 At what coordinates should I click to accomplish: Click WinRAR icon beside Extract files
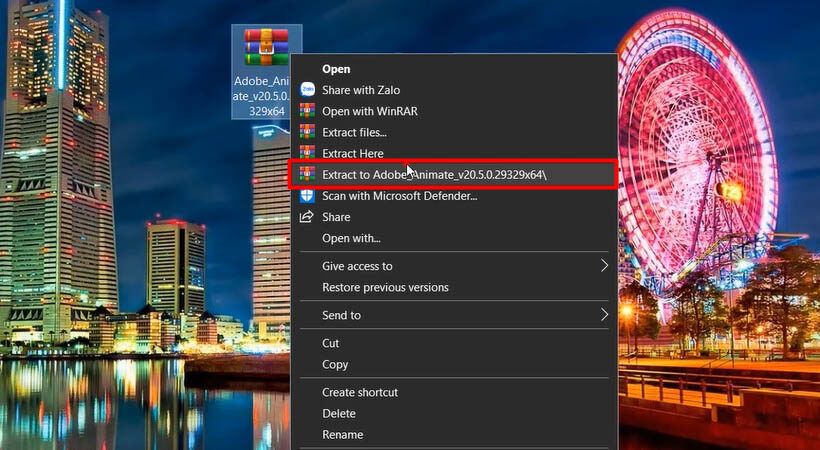307,132
